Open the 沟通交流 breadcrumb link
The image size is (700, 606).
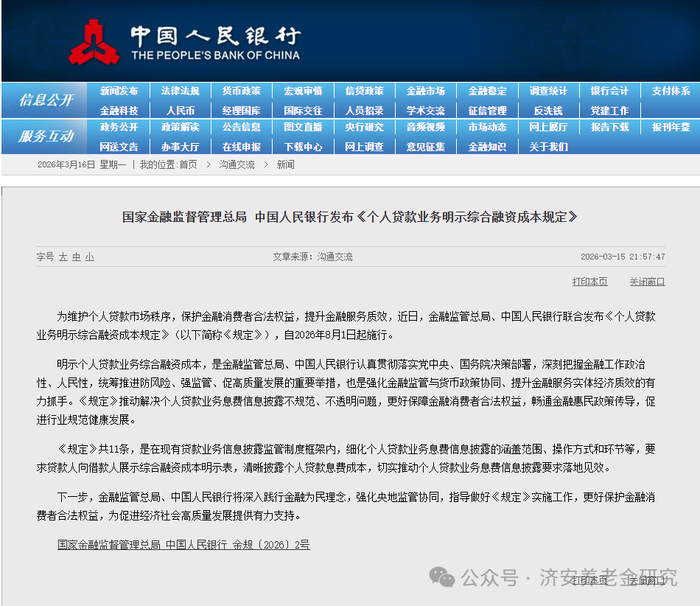tap(237, 165)
